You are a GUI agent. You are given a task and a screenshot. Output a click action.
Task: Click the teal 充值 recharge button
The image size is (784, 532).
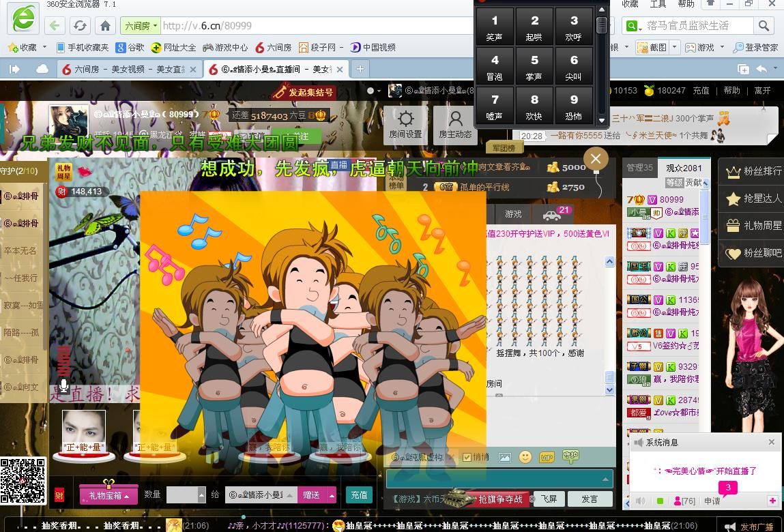pyautogui.click(x=359, y=495)
